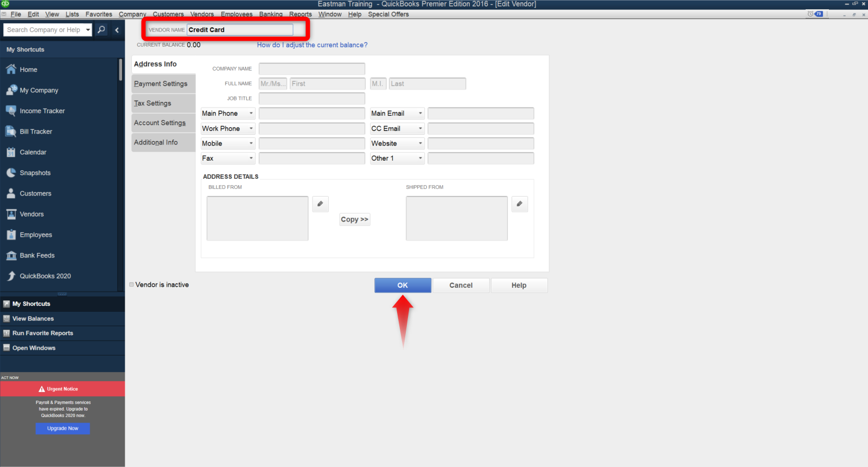Open the Home shortcut icon
868x467 pixels.
[x=11, y=70]
